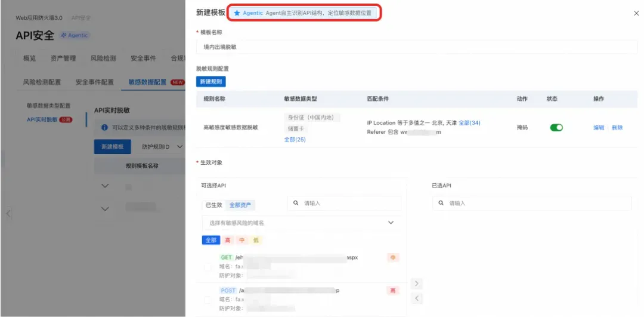Click the left collapse arrow at page edge
Viewport: 644px width, 317px height.
[8, 213]
